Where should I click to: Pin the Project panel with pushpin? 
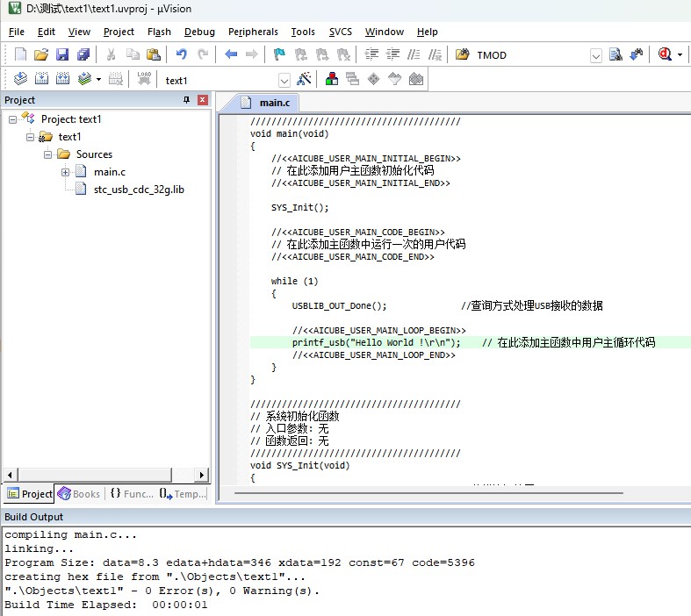tap(186, 100)
